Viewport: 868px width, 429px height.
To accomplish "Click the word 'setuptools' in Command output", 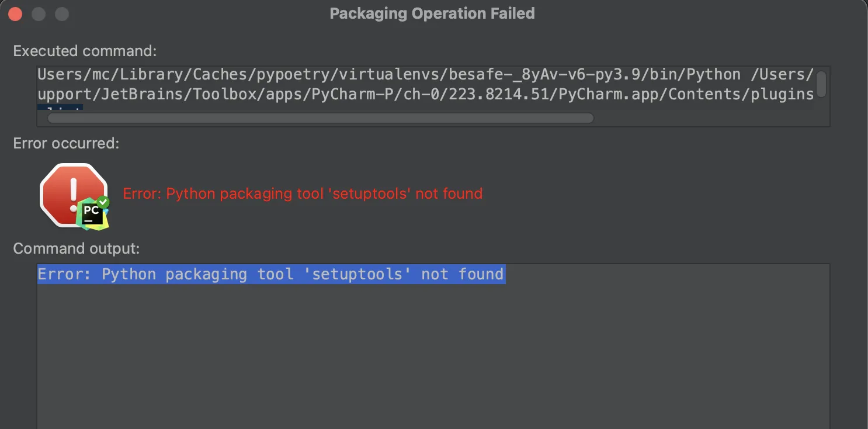I will click(x=357, y=274).
